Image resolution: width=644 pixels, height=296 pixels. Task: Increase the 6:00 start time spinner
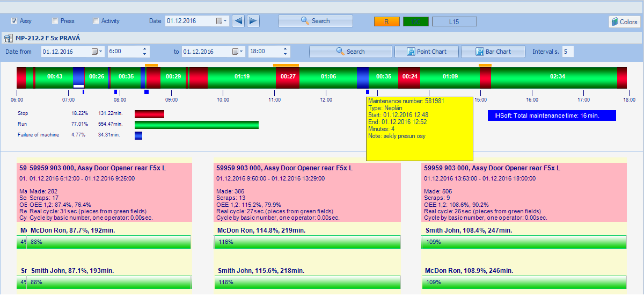click(144, 49)
